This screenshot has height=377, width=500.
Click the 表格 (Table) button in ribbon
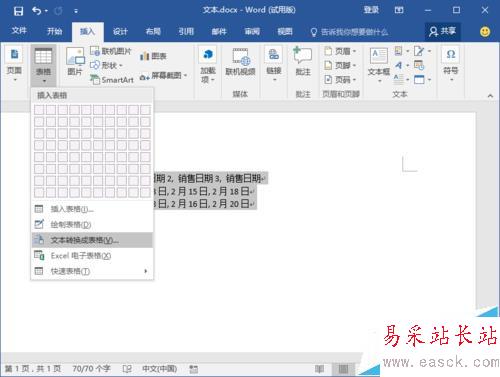[43, 65]
